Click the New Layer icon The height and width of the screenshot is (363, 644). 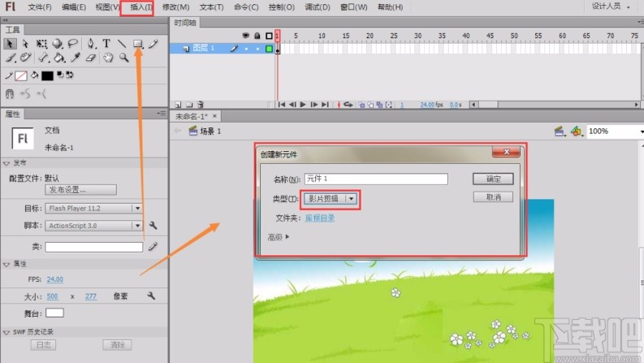(178, 105)
